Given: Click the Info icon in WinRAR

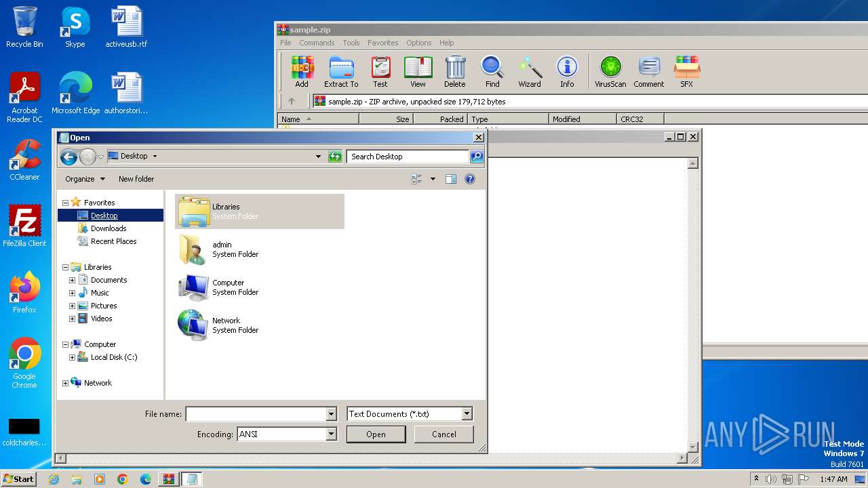Looking at the screenshot, I should (567, 72).
